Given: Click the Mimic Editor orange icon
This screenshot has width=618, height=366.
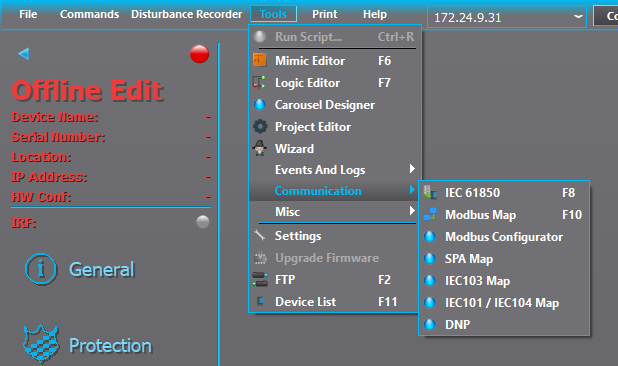Looking at the screenshot, I should 259,60.
